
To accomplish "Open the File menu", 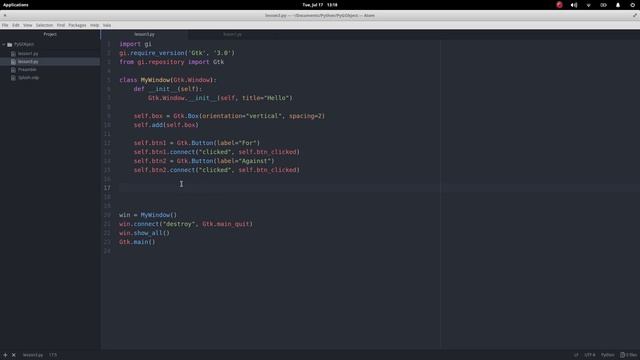I will click(5, 25).
